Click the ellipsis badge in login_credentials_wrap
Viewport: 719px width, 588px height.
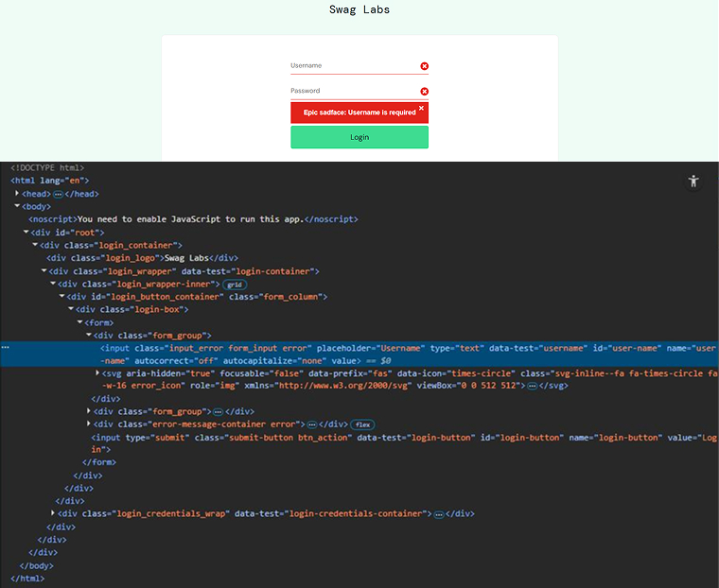point(439,514)
